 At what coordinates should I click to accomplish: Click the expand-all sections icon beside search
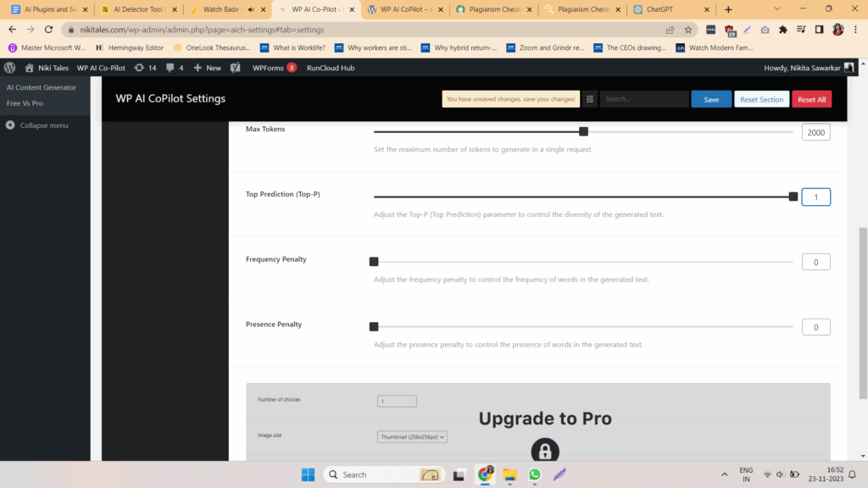click(590, 99)
